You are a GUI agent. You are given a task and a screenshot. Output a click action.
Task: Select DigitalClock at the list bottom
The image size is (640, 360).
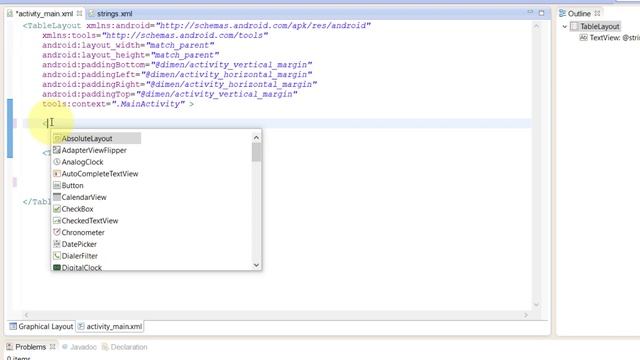(x=81, y=267)
